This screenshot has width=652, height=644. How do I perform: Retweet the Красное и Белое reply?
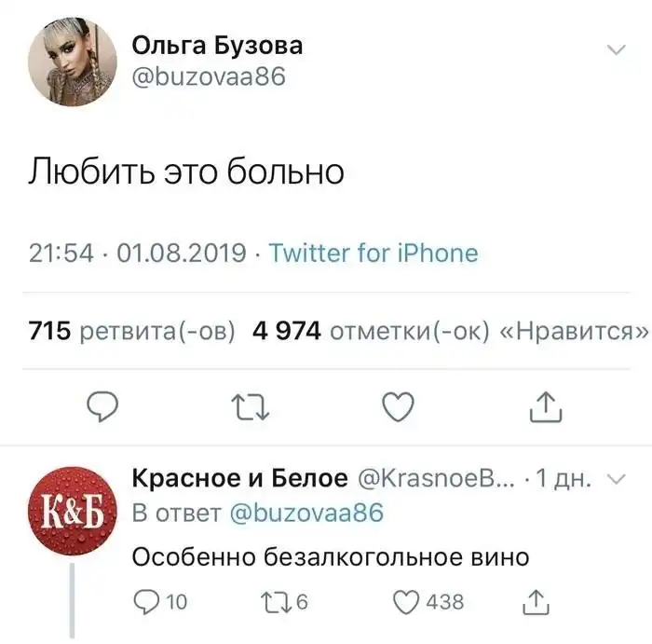coord(270,602)
